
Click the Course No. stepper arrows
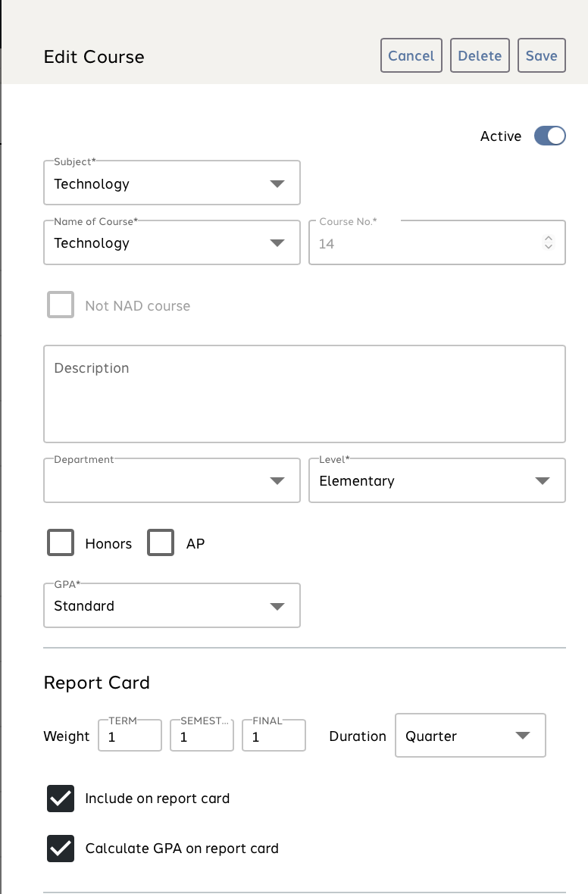pyautogui.click(x=549, y=243)
